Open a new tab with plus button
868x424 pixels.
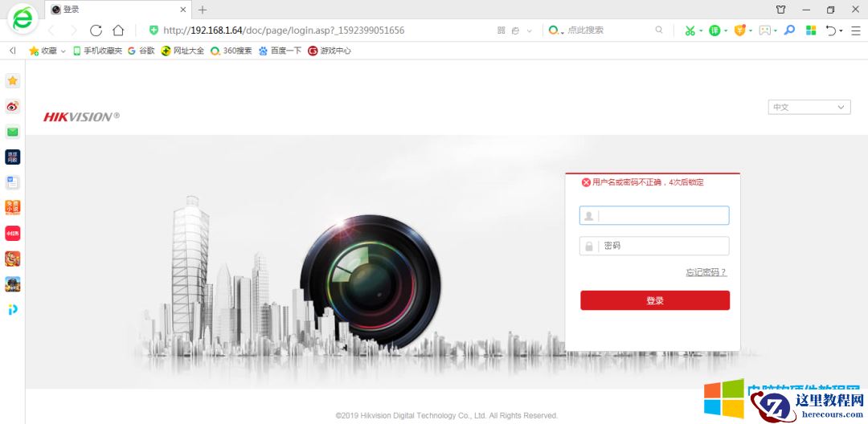tap(203, 10)
